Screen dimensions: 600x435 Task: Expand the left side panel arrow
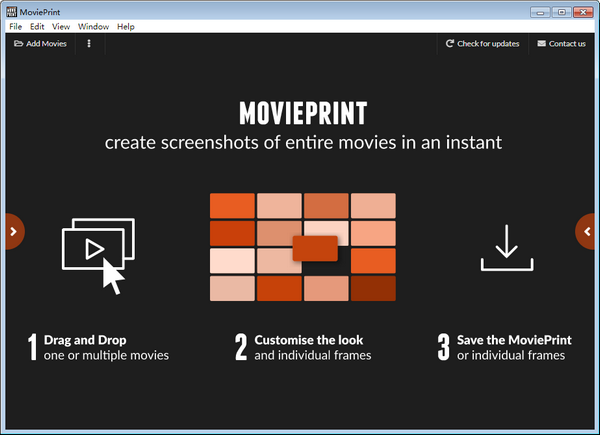12,231
